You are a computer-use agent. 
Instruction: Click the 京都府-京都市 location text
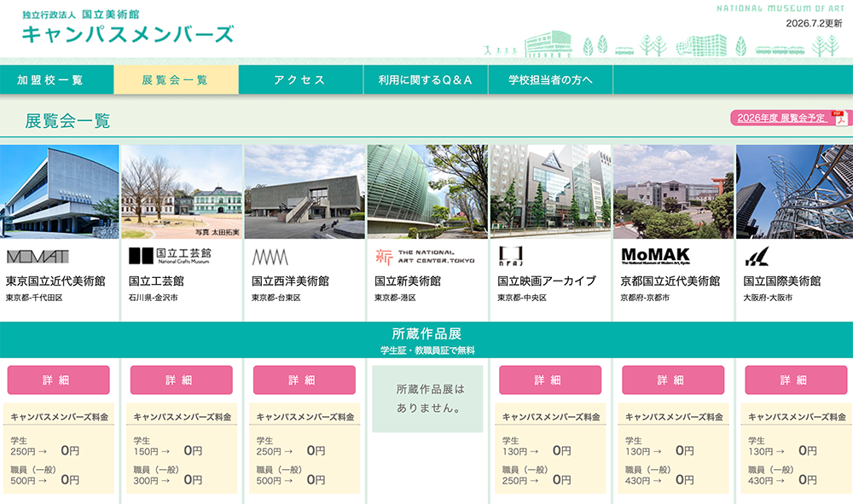click(645, 298)
